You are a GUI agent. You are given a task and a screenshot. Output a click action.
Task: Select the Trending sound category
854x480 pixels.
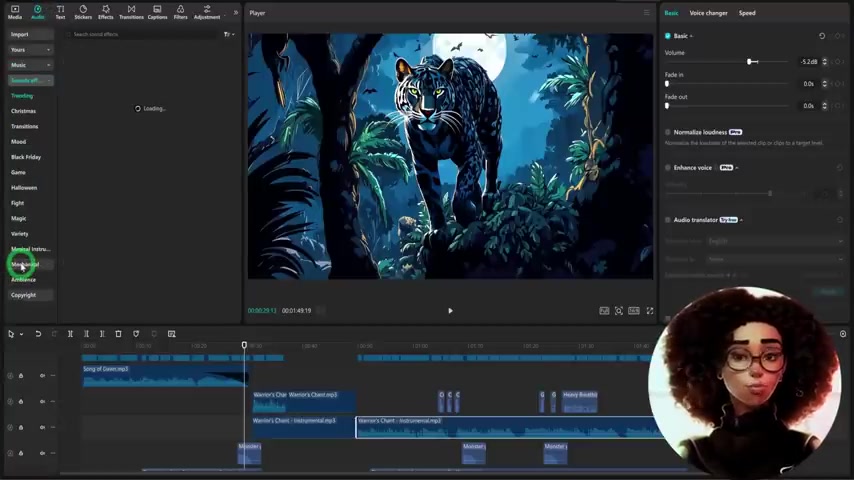click(x=22, y=96)
